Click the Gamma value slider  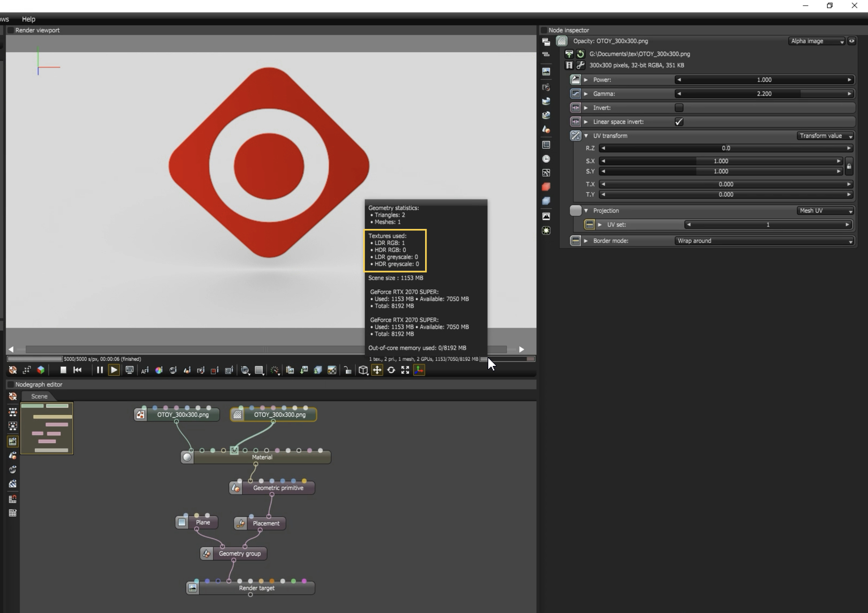(x=764, y=94)
